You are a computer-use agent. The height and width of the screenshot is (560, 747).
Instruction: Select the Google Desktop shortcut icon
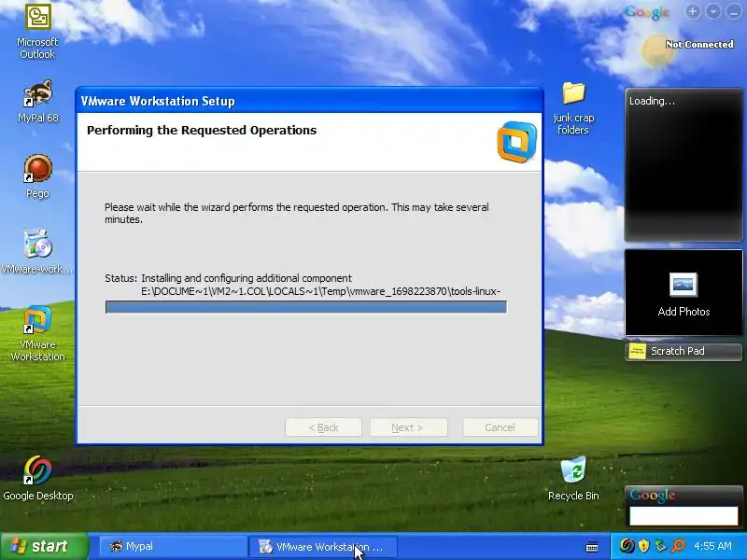click(37, 478)
